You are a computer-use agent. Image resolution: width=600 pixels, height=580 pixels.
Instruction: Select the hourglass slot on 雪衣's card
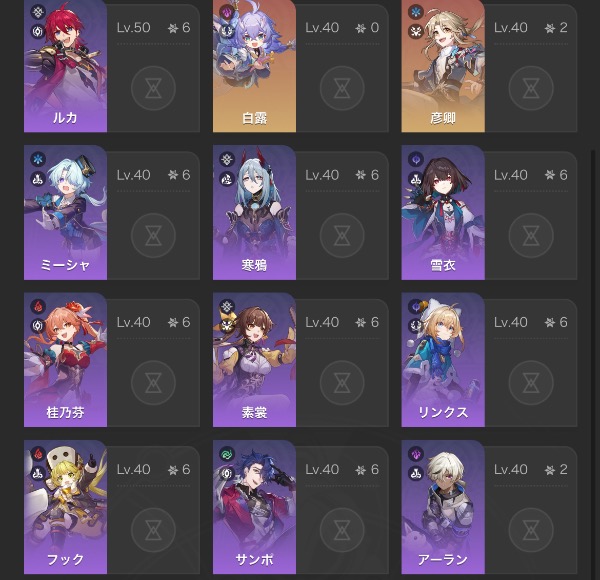(531, 235)
